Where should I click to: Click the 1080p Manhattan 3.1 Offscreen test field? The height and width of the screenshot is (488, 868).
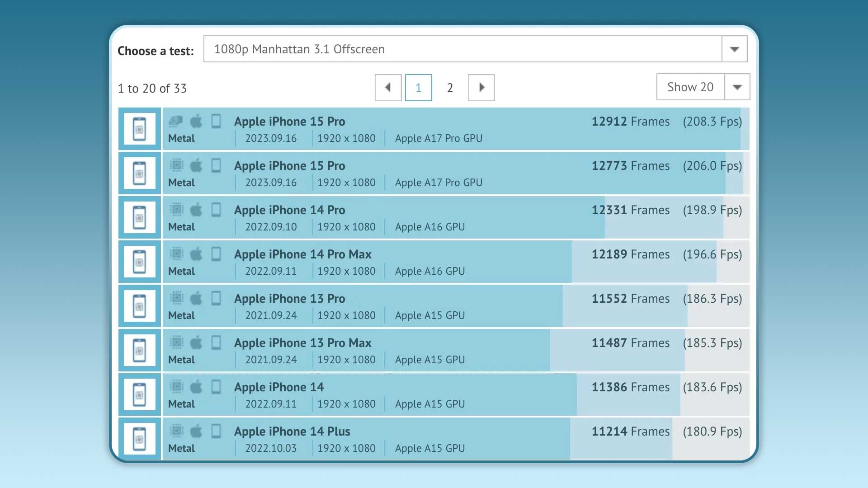click(x=463, y=49)
